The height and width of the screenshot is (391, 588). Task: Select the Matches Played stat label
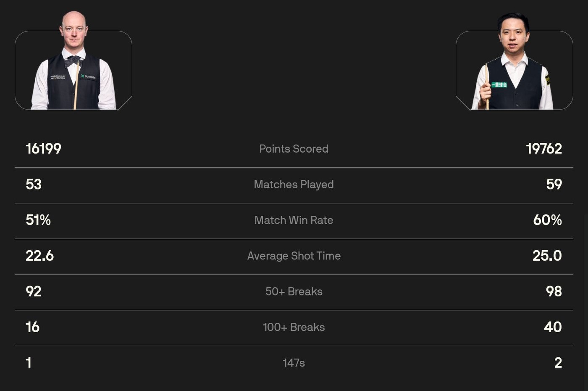point(294,185)
